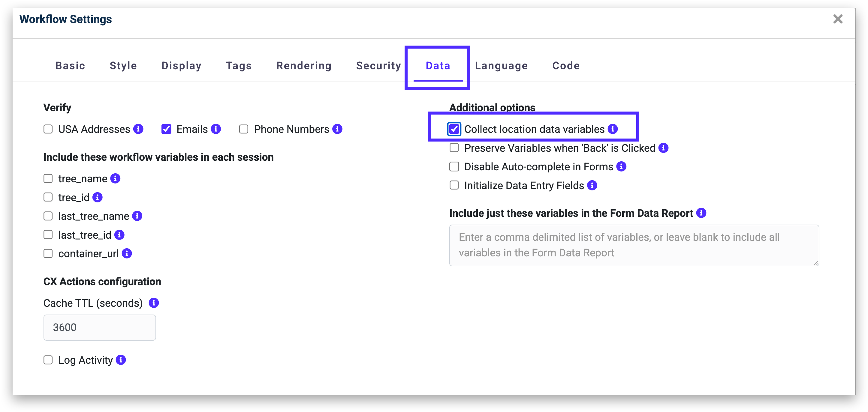The width and height of the screenshot is (868, 412).
Task: Show info for container_url variable
Action: click(x=127, y=253)
